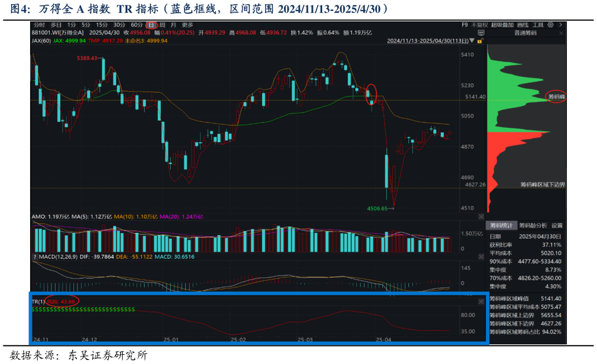Open the 工具 toolbox icon
This screenshot has height=364, width=597.
(538, 25)
